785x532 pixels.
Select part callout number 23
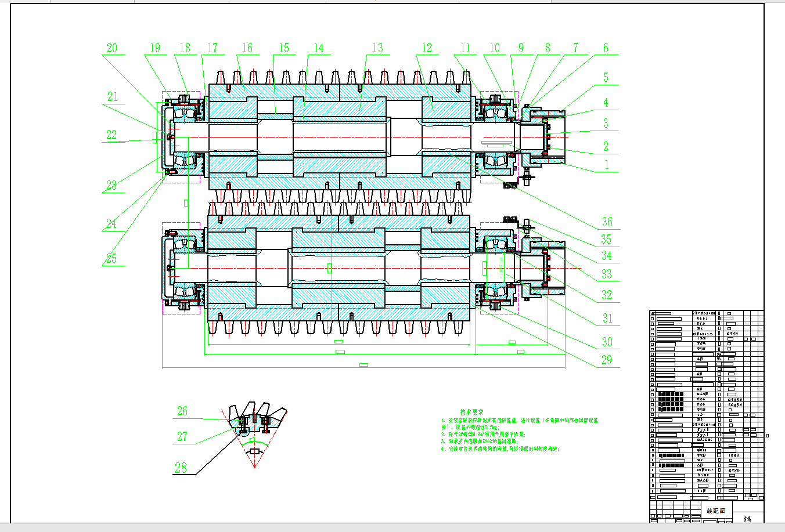(111, 186)
